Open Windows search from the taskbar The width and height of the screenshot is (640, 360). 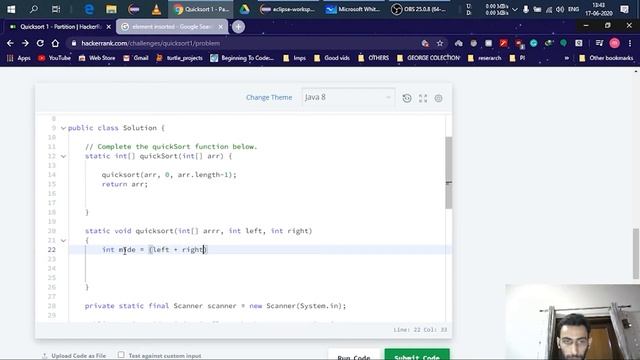click(x=34, y=9)
